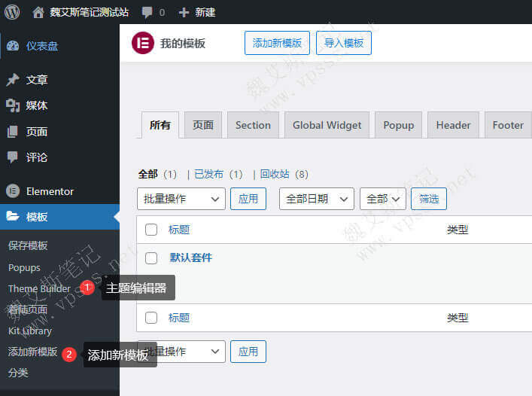Click the WordPress logo icon

point(12,12)
